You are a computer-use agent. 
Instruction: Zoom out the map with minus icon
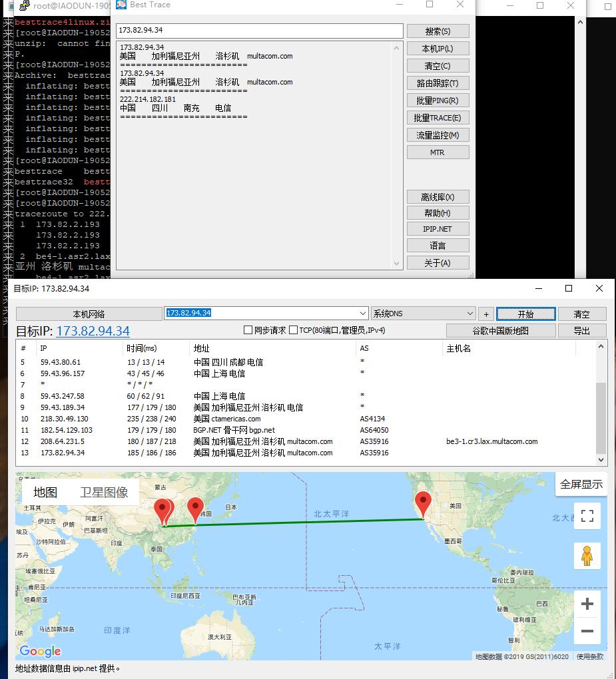click(x=587, y=630)
